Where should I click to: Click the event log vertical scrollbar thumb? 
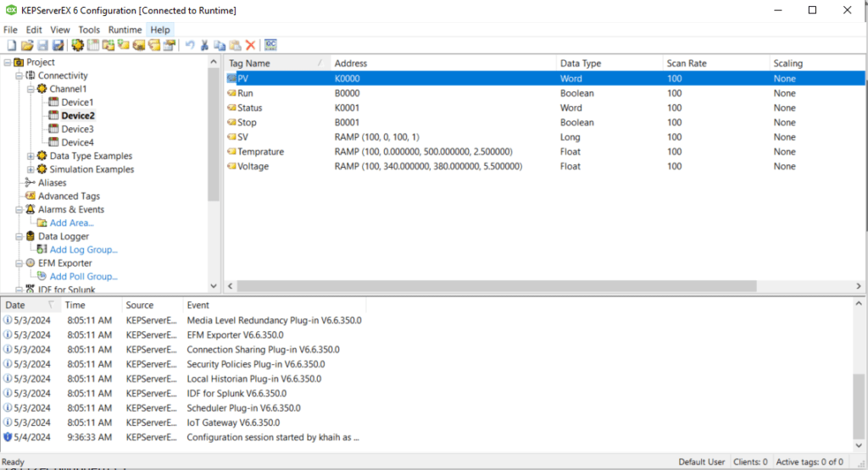tap(858, 405)
